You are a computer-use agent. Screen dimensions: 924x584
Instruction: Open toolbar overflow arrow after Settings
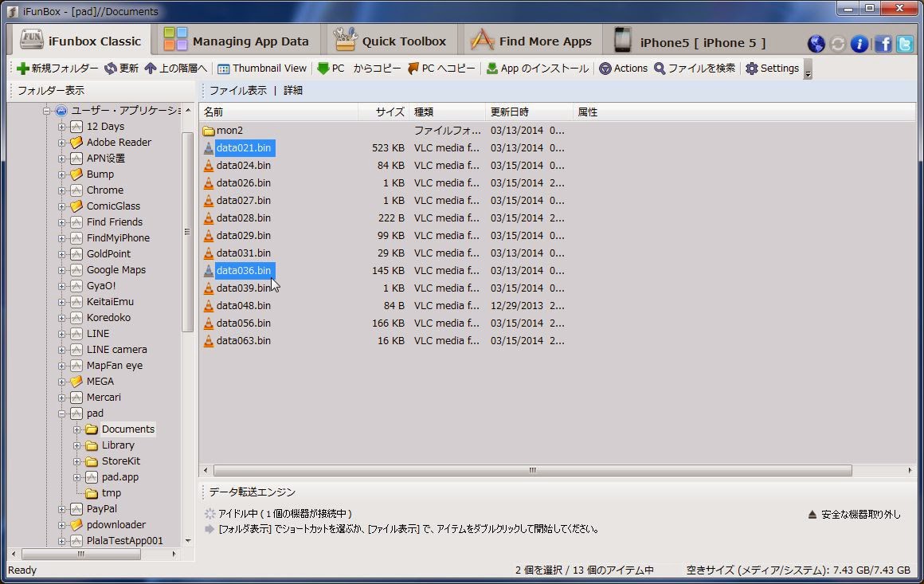(x=808, y=69)
